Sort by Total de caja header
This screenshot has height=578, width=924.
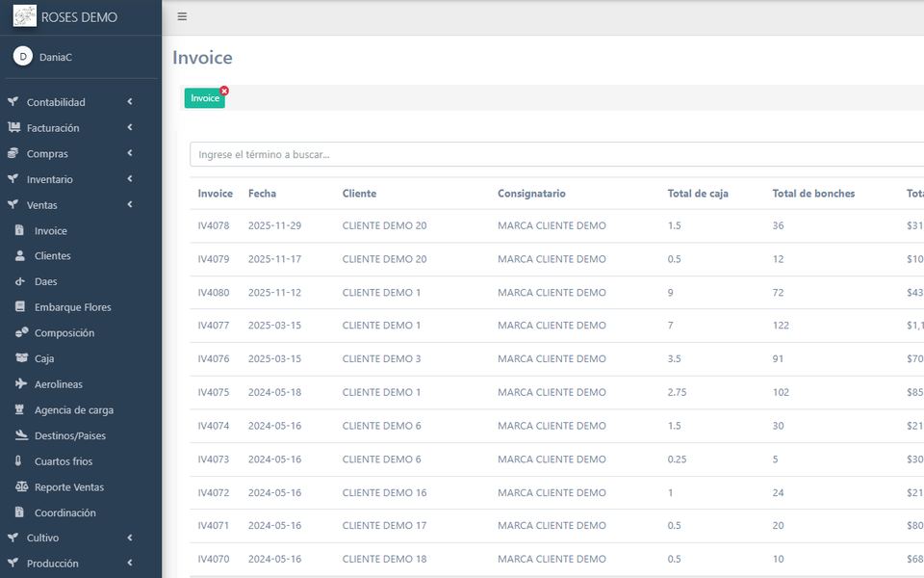pos(698,194)
